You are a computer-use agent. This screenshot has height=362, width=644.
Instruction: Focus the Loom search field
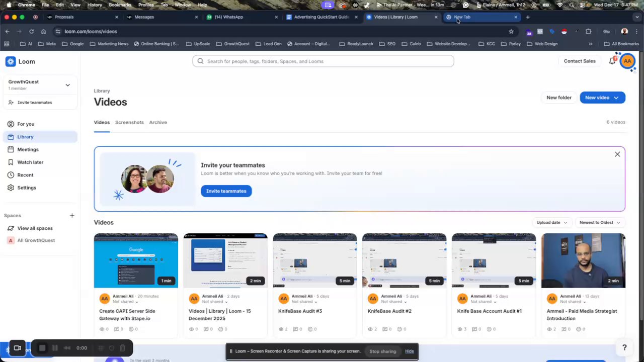coord(323,61)
